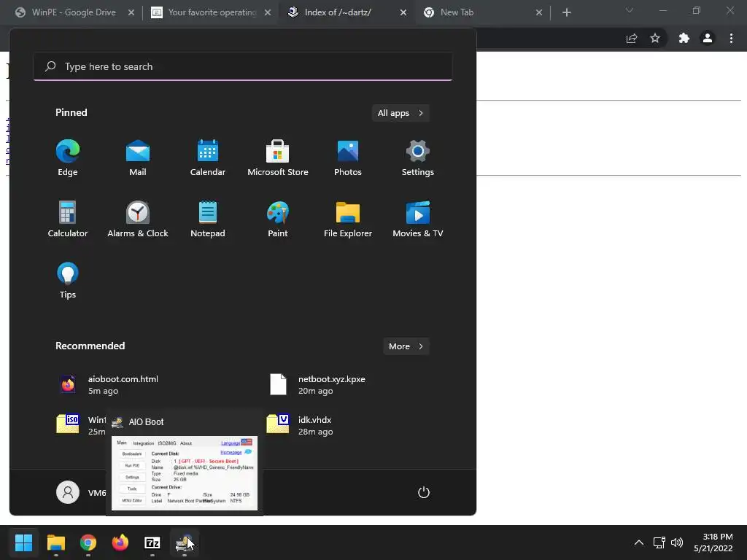Viewport: 747px width, 560px height.
Task: Open Microsoft Store
Action: [x=278, y=158]
